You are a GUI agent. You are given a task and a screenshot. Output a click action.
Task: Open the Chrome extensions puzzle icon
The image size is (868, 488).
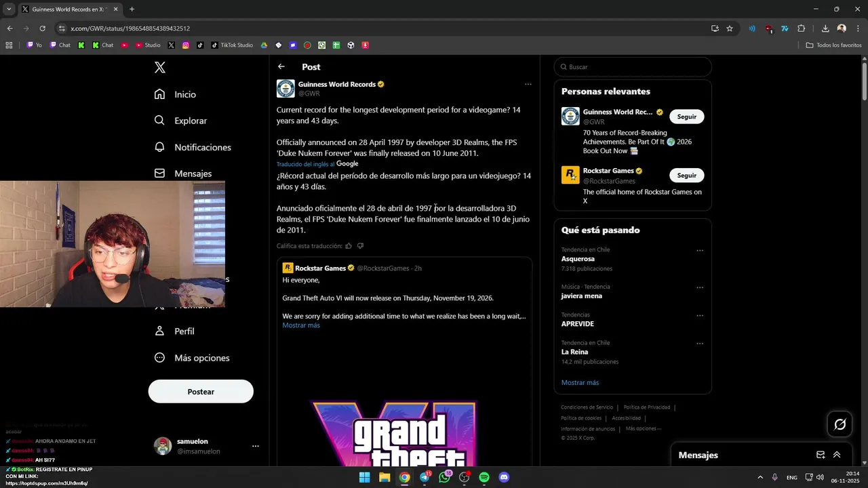tap(802, 28)
